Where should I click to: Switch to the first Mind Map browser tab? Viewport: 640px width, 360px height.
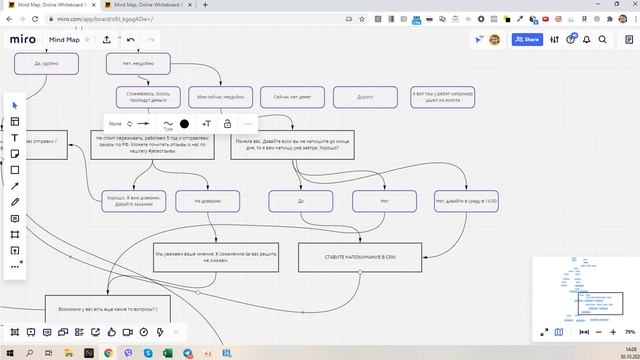click(x=52, y=5)
